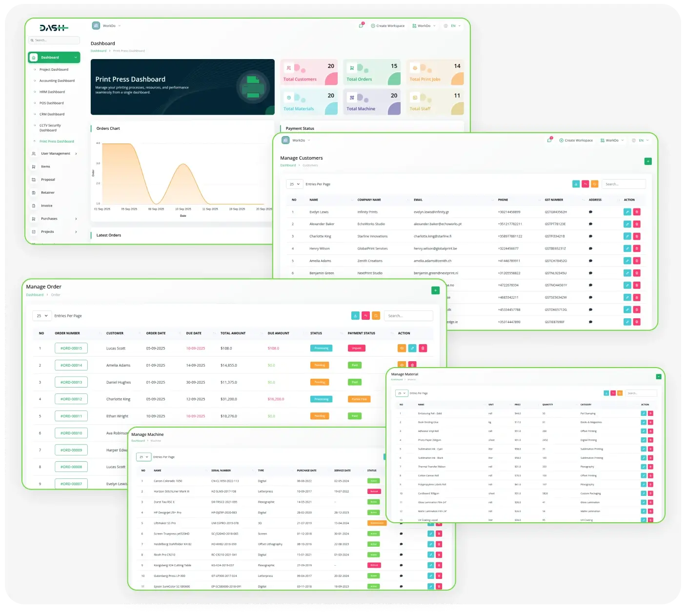Delete order #ORD-00015 with the trash icon
Screen dimensions: 687x616
coord(423,348)
